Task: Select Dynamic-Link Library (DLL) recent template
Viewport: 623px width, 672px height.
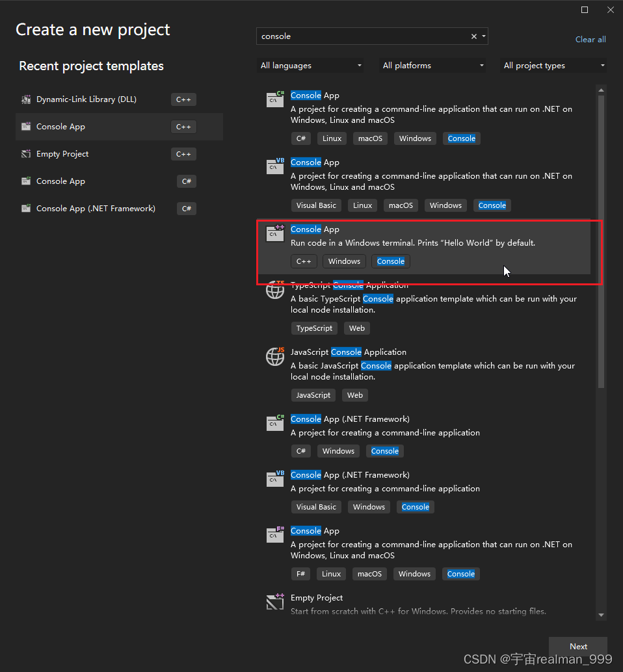Action: 119,99
